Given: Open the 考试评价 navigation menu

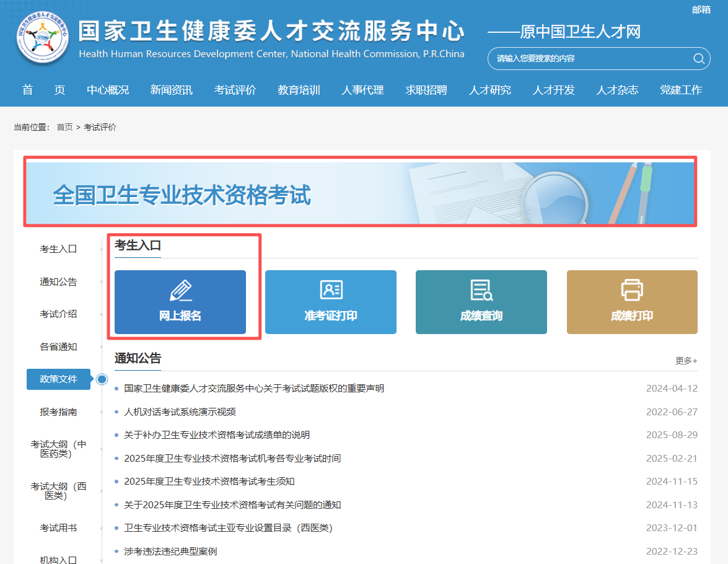Looking at the screenshot, I should pyautogui.click(x=235, y=90).
